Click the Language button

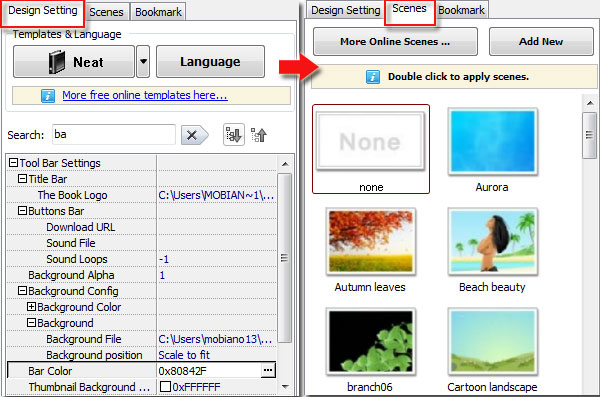click(x=210, y=62)
